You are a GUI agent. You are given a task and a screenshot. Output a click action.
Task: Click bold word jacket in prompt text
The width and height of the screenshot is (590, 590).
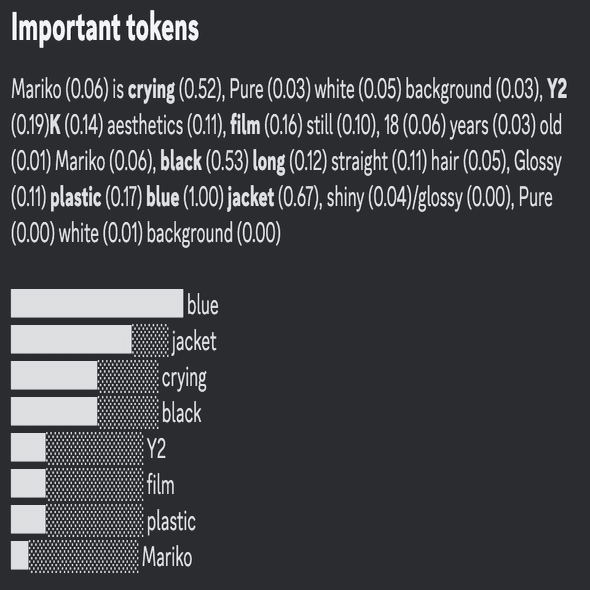[x=251, y=198]
